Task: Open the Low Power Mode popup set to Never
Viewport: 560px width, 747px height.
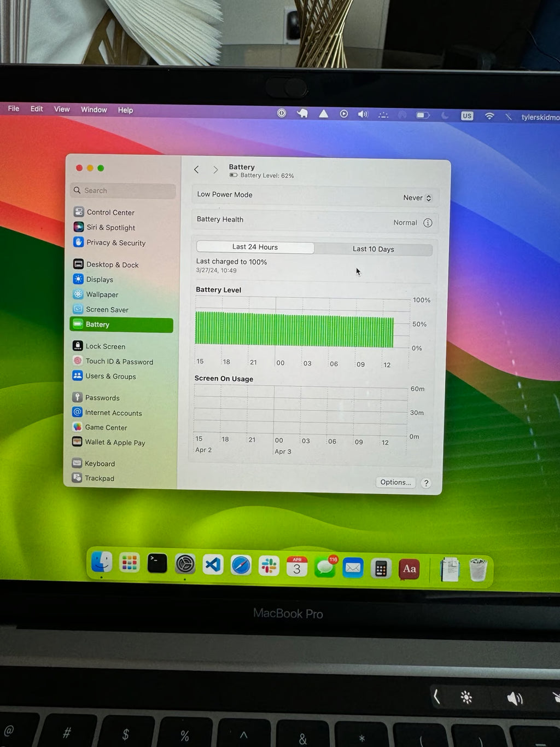Action: coord(417,198)
